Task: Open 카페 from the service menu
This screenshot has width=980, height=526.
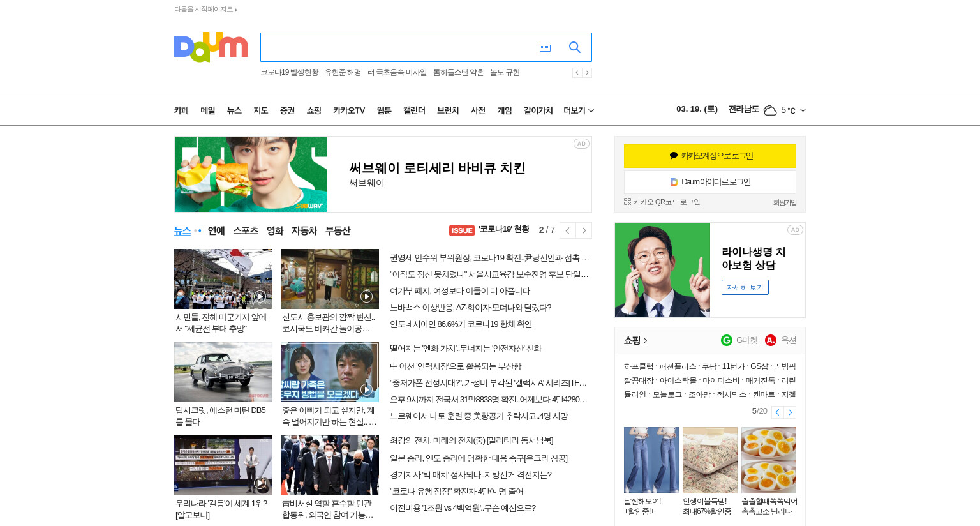Action: (181, 110)
